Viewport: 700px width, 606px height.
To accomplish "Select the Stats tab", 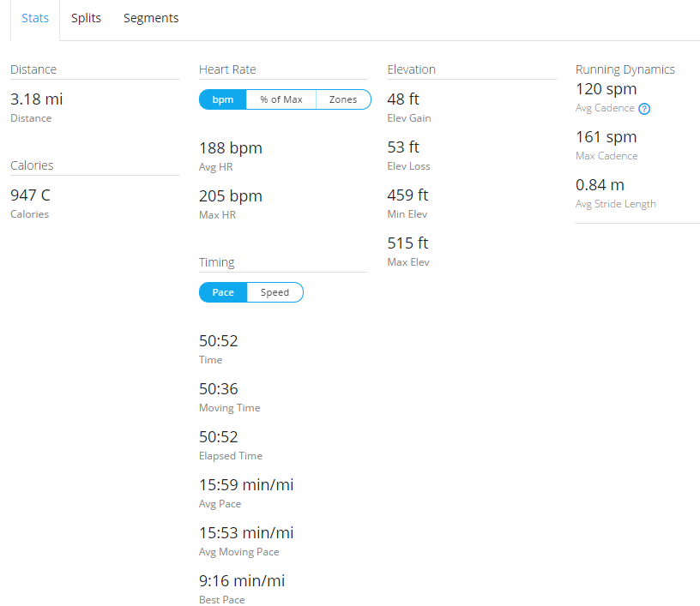I will tap(35, 18).
